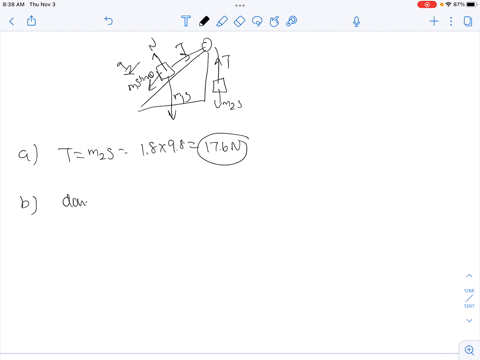
Task: Open the page view panel
Action: (468, 22)
